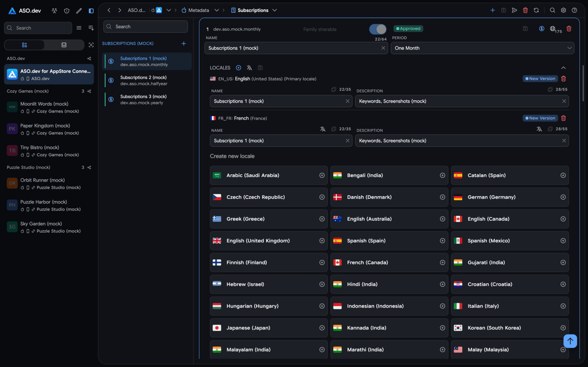Open the Subscriptions breadcrumb dropdown
The width and height of the screenshot is (588, 367).
pyautogui.click(x=274, y=10)
